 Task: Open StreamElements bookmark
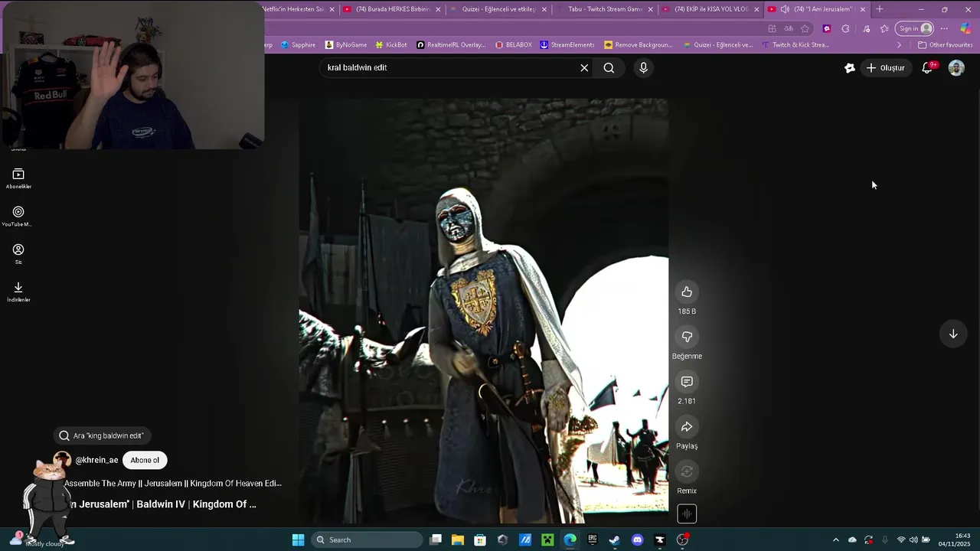point(568,44)
